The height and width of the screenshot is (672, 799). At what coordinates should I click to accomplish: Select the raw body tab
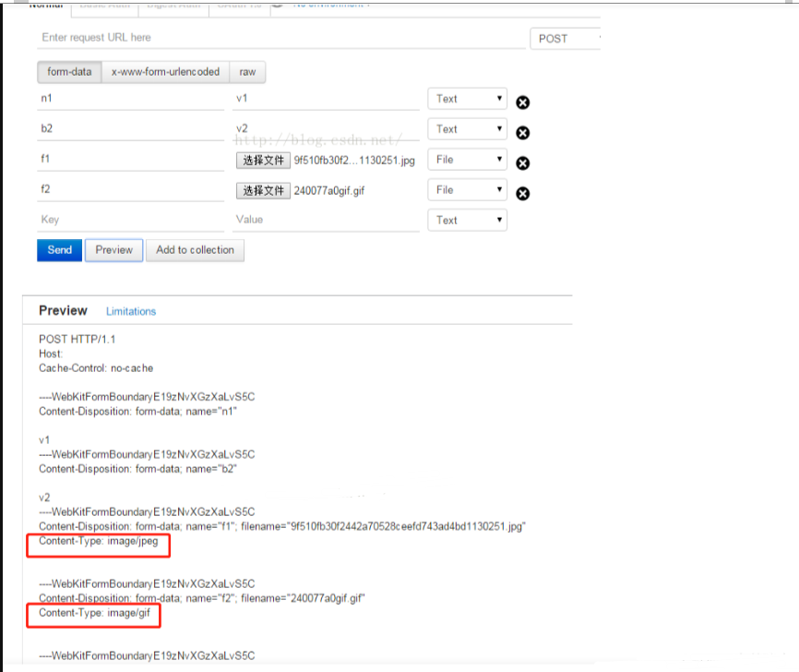(x=247, y=72)
